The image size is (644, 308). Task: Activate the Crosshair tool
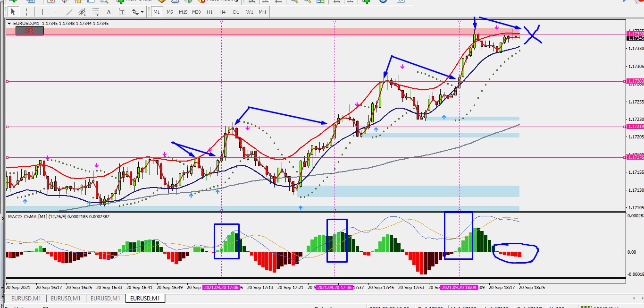pos(27,12)
